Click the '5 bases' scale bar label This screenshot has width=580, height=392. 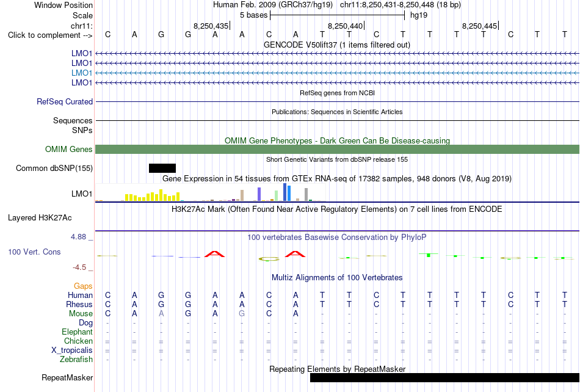click(x=254, y=15)
